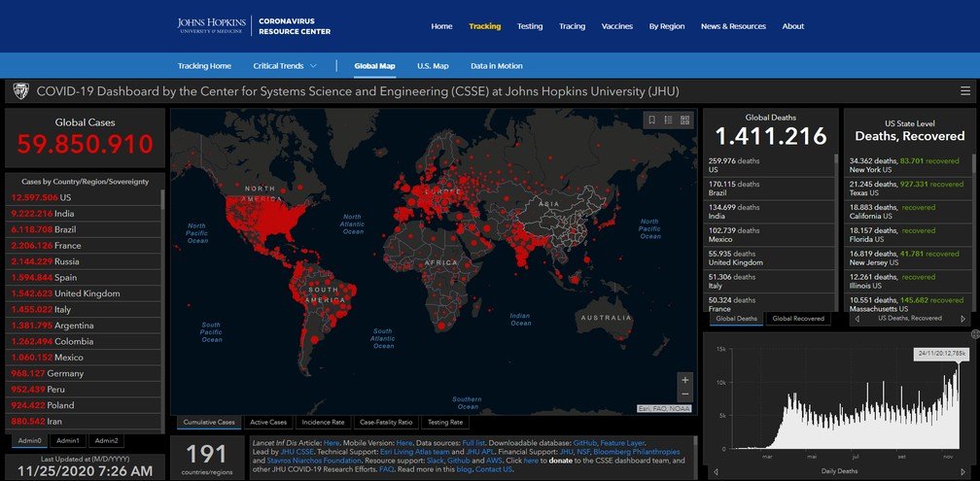Screen dimensions: 980x481
Task: Go to next Daily Deaths chart arrow
Action: [x=963, y=471]
